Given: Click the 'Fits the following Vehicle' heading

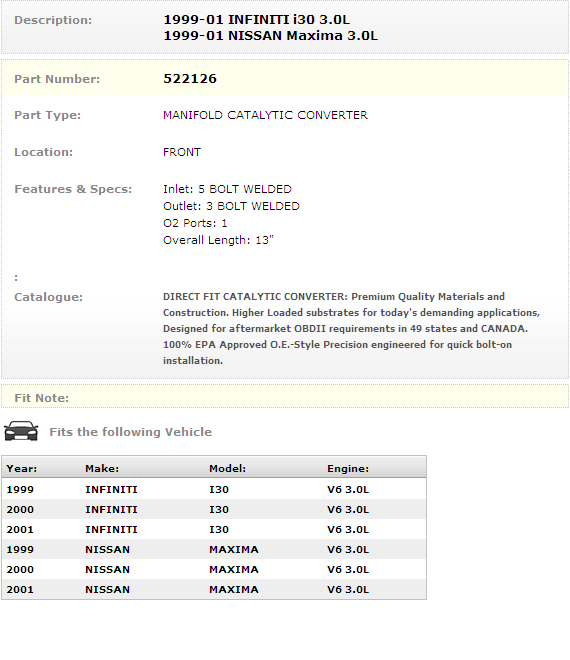Looking at the screenshot, I should (x=131, y=432).
